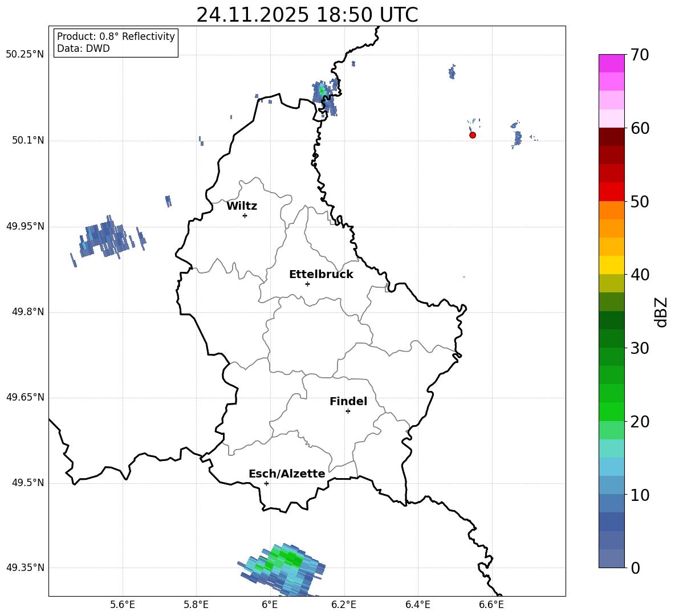Click the 0 value on colorbar

(636, 568)
